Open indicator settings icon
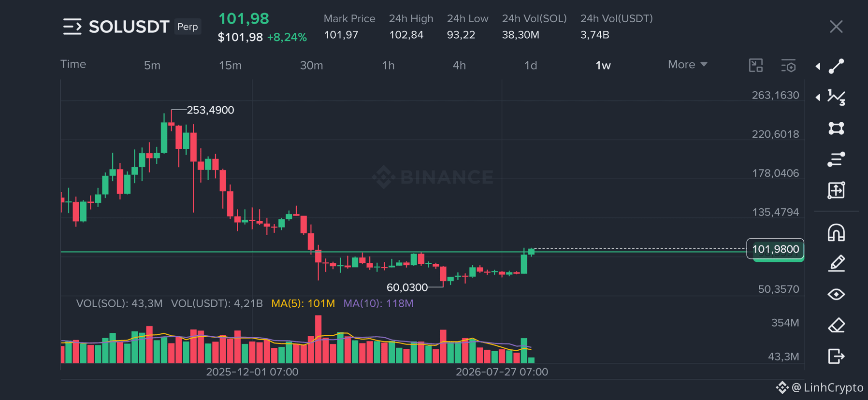The height and width of the screenshot is (400, 868). pyautogui.click(x=788, y=65)
